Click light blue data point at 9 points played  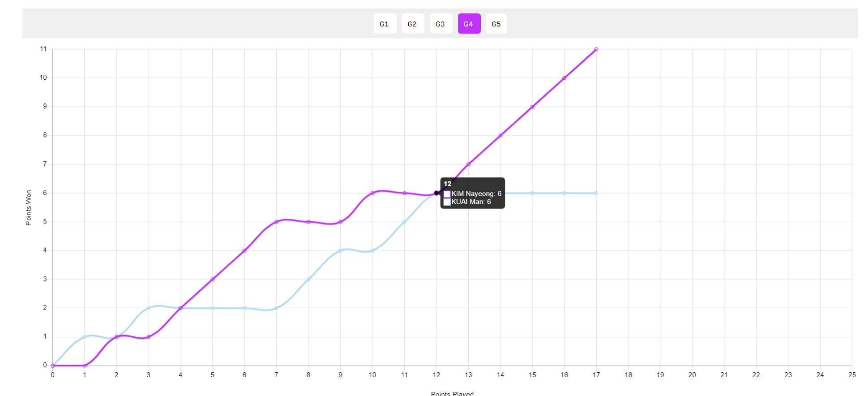[x=340, y=250]
